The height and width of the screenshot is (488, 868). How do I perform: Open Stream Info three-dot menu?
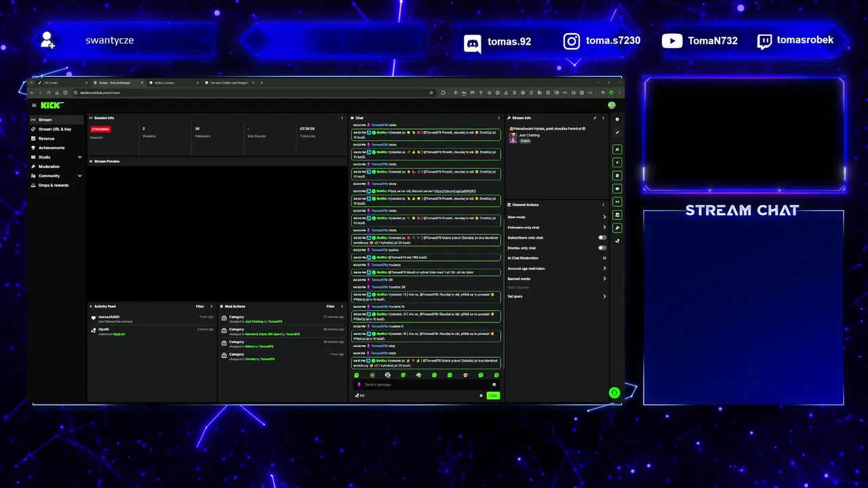point(604,118)
